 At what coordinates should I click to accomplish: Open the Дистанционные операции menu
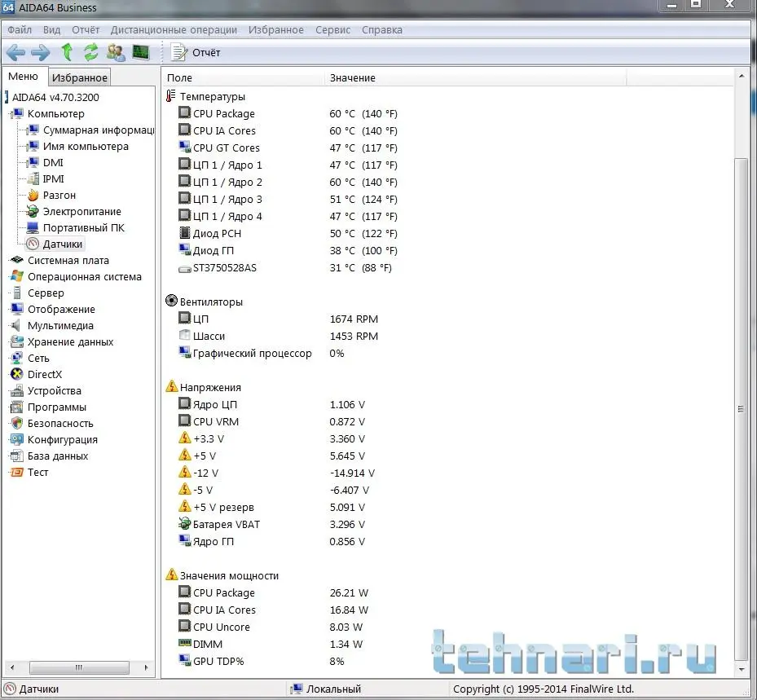pos(174,30)
